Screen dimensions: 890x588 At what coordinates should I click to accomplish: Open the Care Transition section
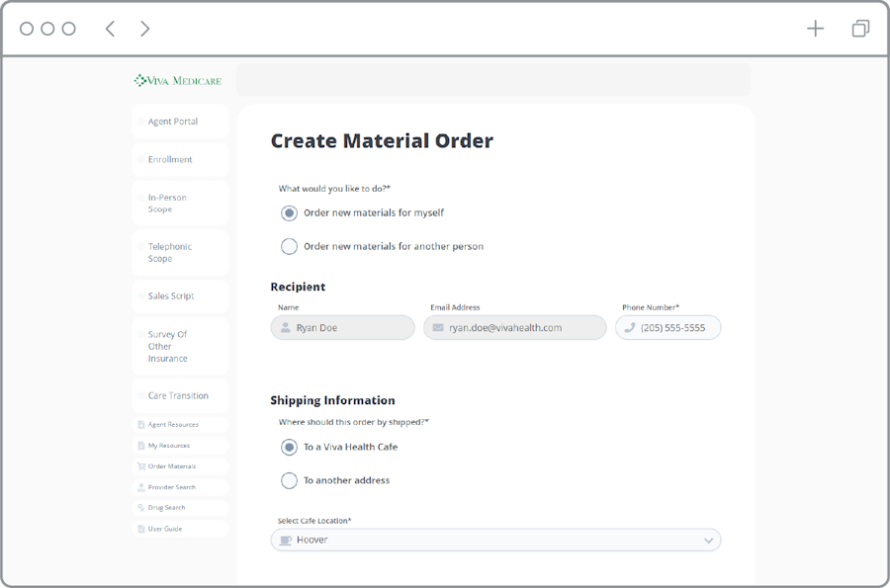point(178,395)
